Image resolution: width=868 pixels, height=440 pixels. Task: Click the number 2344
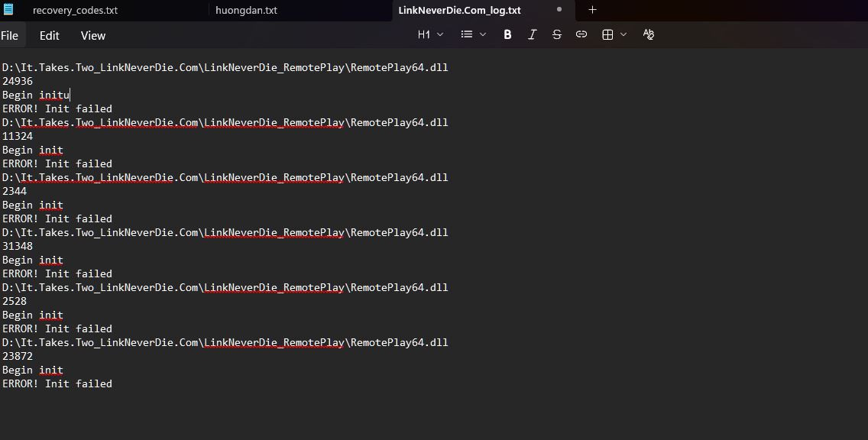[15, 191]
